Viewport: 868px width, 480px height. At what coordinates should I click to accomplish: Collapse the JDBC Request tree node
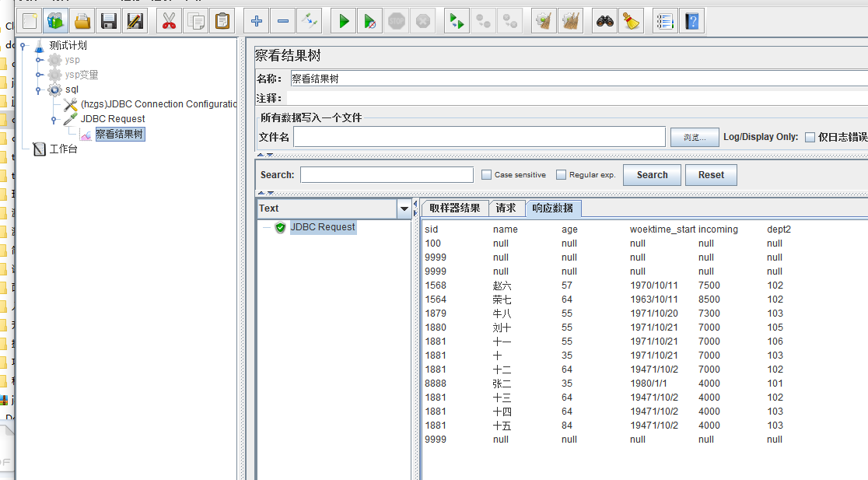click(x=54, y=120)
